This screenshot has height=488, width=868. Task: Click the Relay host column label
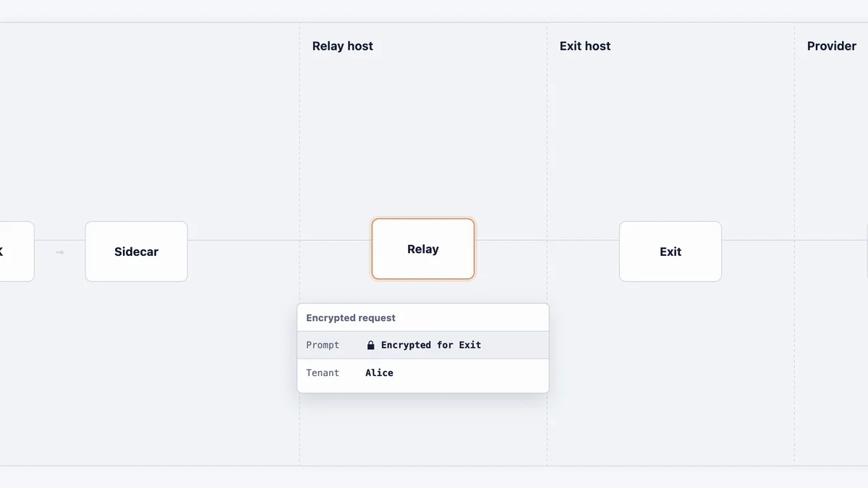pyautogui.click(x=343, y=46)
